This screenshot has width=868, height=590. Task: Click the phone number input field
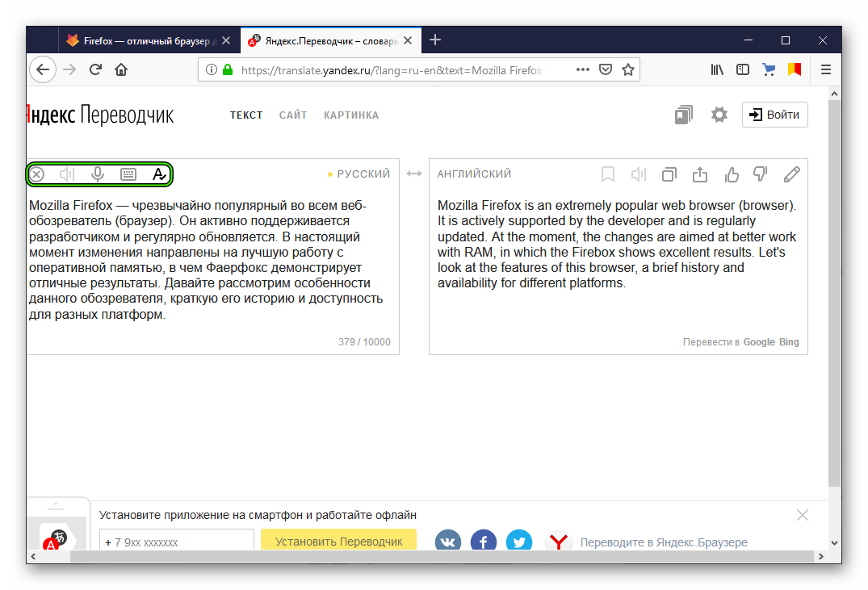177,540
